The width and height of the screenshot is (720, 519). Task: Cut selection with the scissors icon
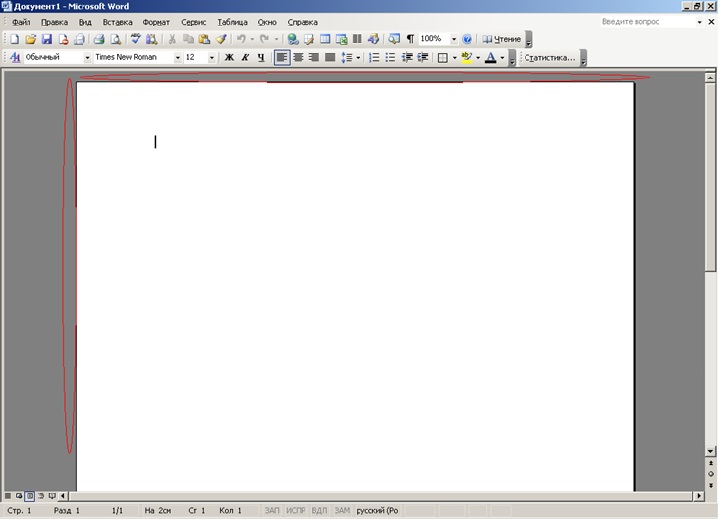(172, 39)
